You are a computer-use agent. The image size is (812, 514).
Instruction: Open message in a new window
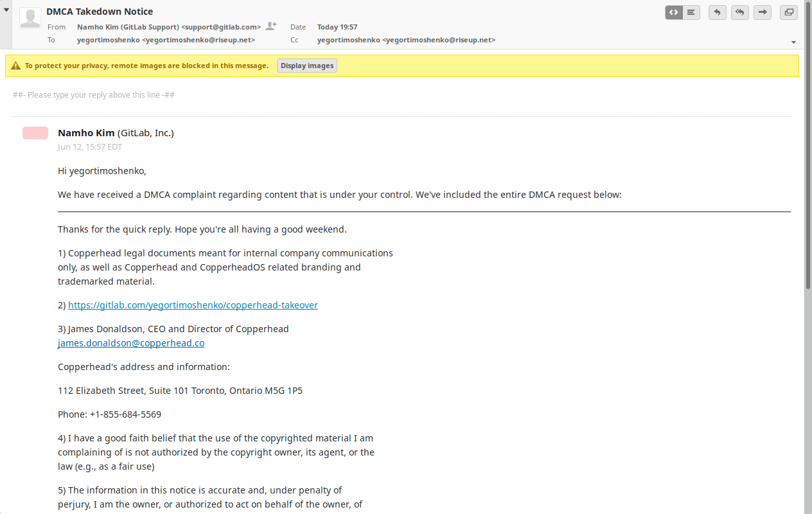[789, 12]
